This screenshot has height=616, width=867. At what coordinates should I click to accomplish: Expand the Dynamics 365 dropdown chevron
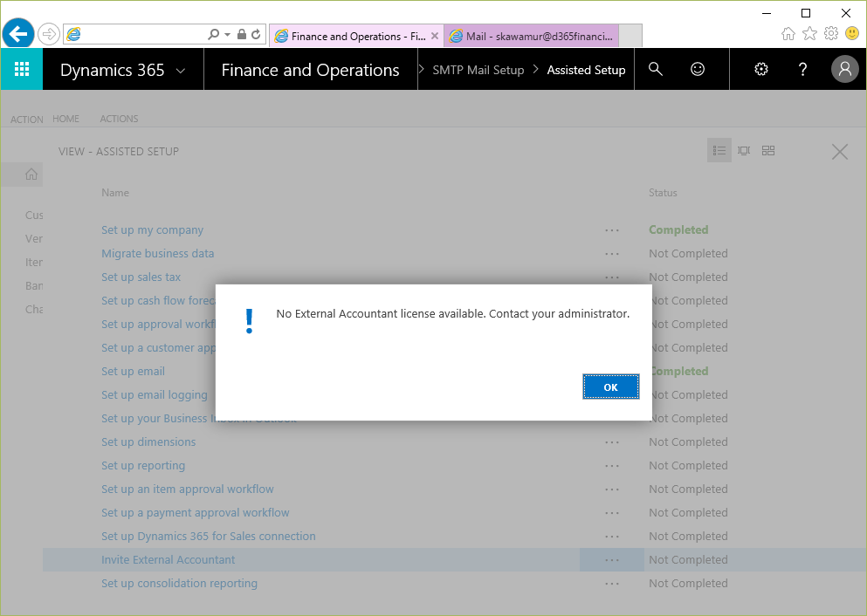181,71
